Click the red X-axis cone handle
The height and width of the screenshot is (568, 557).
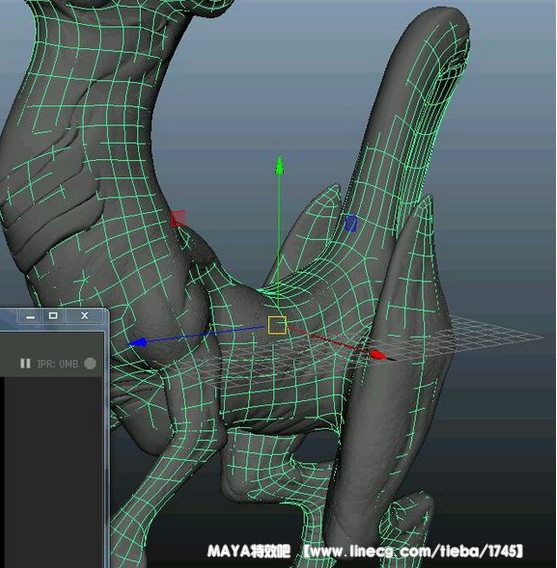(x=379, y=355)
